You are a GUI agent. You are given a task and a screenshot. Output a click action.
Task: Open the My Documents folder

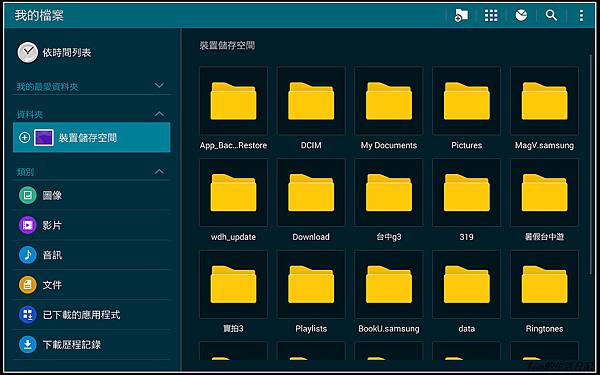point(389,101)
